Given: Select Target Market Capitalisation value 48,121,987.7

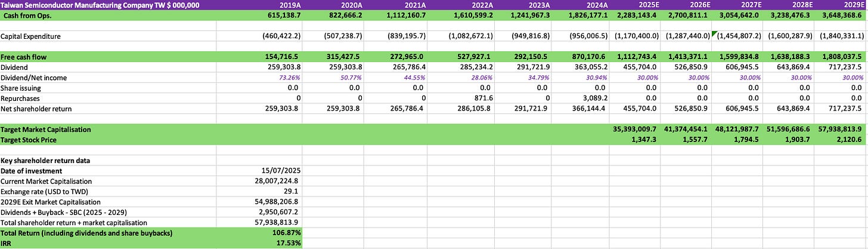Looking at the screenshot, I should (x=740, y=130).
